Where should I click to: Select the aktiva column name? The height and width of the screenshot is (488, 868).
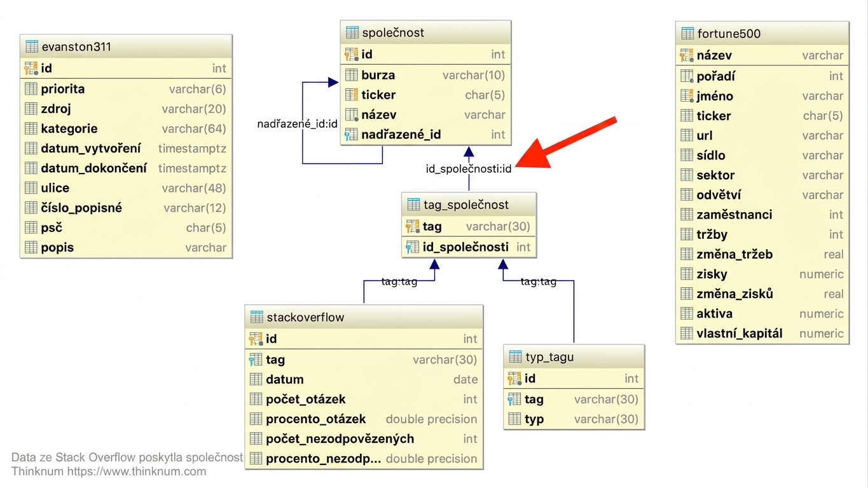point(714,313)
